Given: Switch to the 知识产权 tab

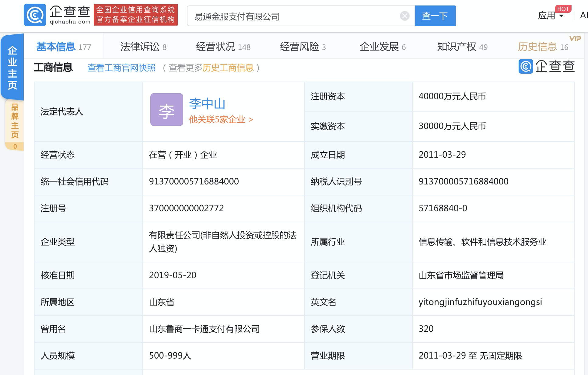Looking at the screenshot, I should tap(462, 47).
